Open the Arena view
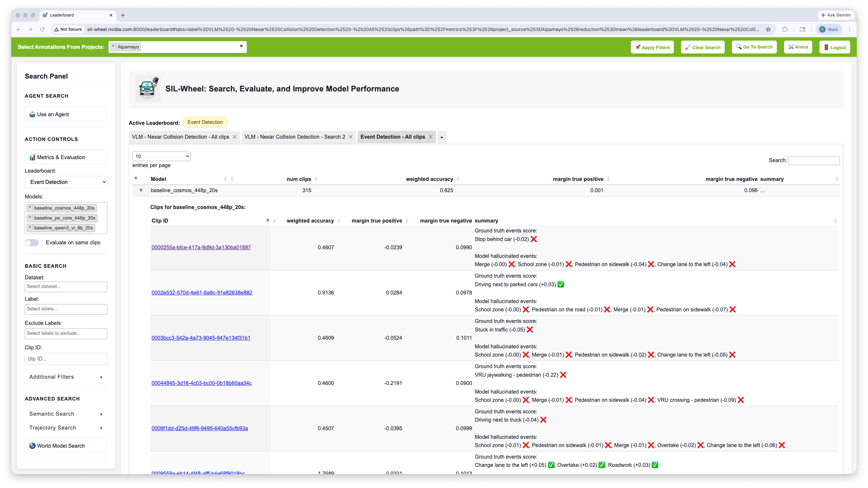This screenshot has width=868, height=488. pyautogui.click(x=798, y=47)
